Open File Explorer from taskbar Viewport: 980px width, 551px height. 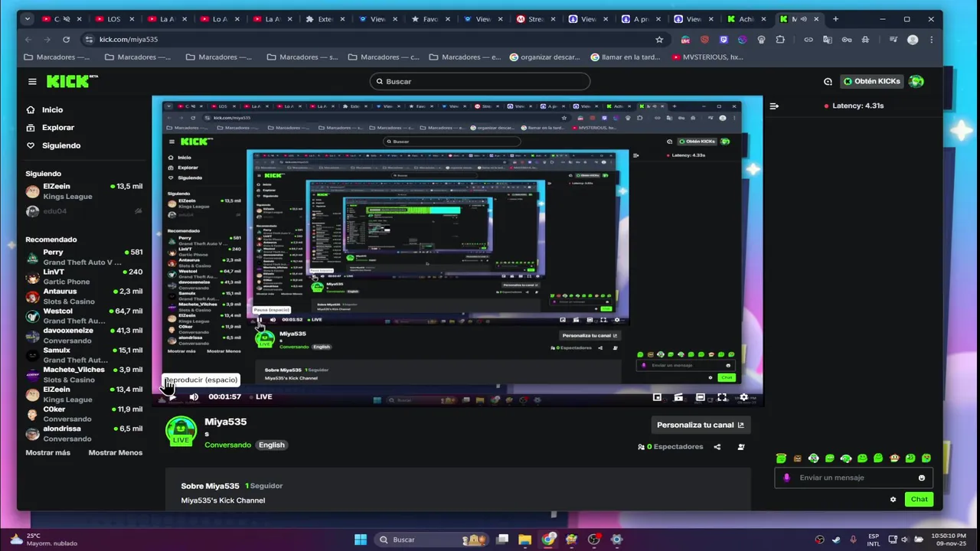[525, 540]
